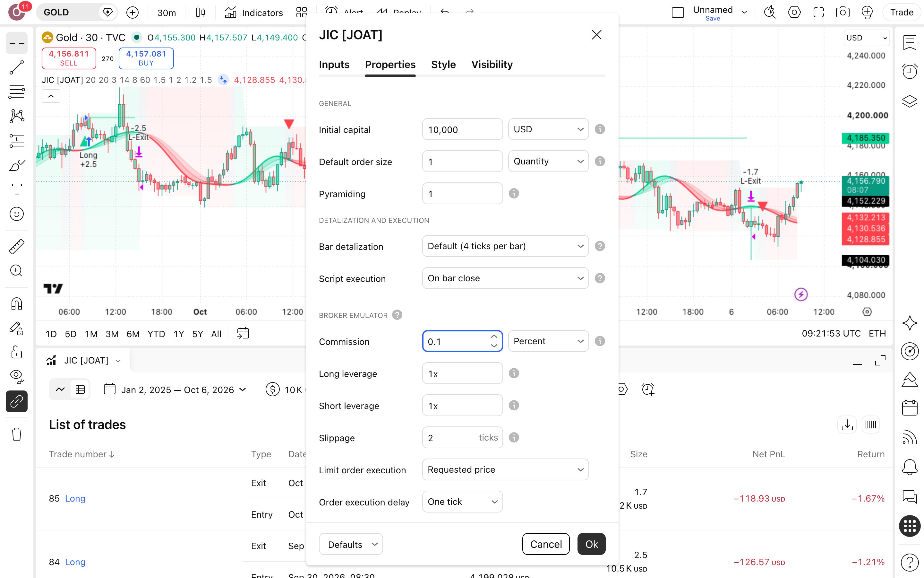
Task: Toggle magnet mode on
Action: pos(16,303)
